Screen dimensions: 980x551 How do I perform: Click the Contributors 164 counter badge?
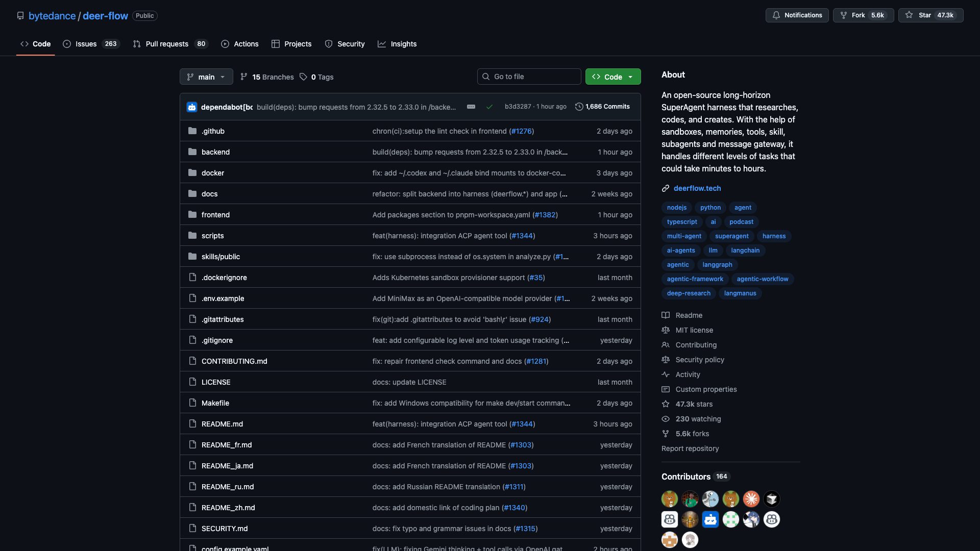(721, 477)
